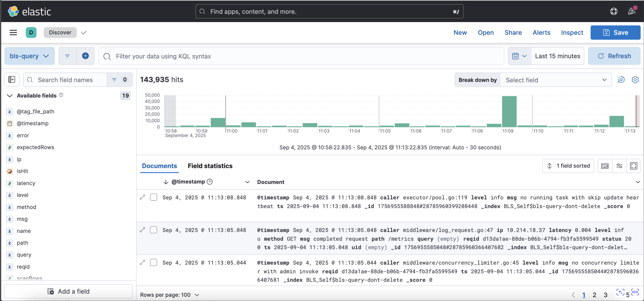Open the main navigation hamburger menu
This screenshot has width=644, height=301.
(x=13, y=33)
